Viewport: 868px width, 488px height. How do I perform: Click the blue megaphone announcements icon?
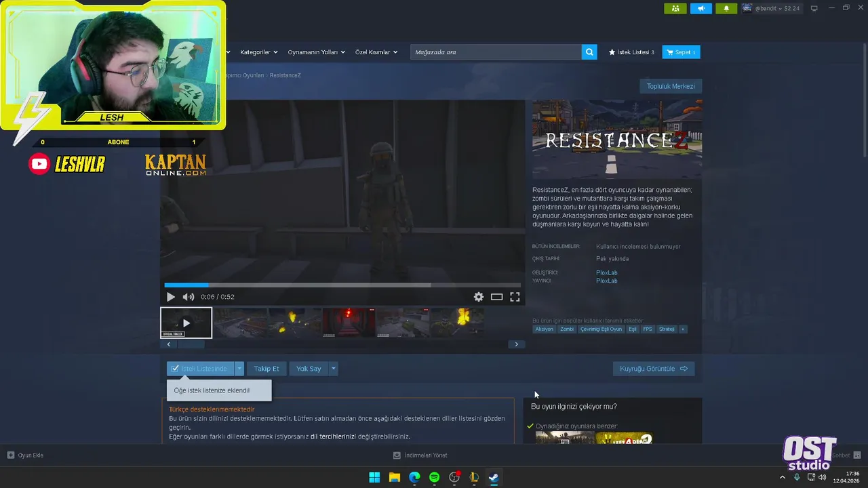point(701,8)
